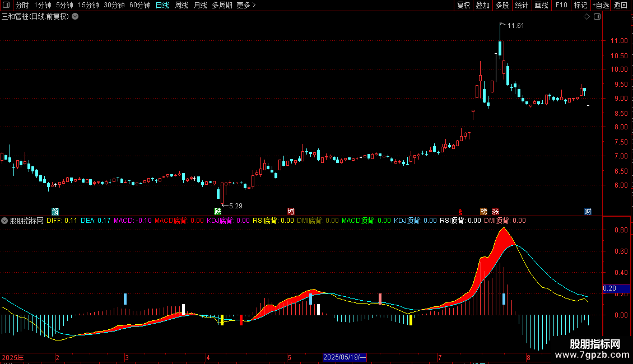Click the highlighted 0.20 value tag

(x=616, y=288)
